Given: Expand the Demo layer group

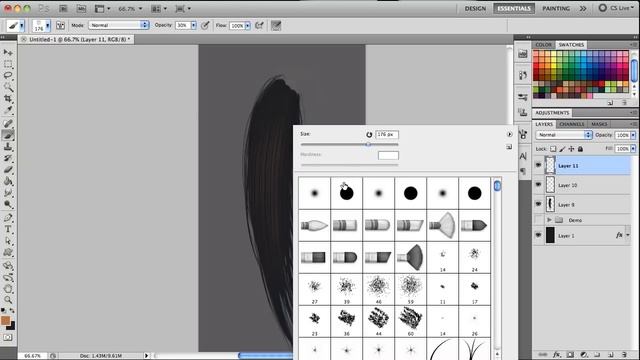Looking at the screenshot, I should 549,220.
